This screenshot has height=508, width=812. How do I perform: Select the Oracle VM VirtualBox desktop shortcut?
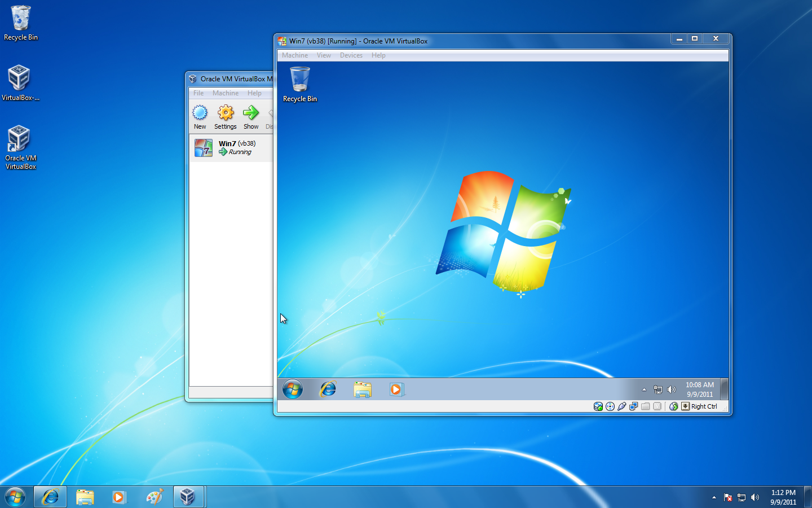click(21, 147)
